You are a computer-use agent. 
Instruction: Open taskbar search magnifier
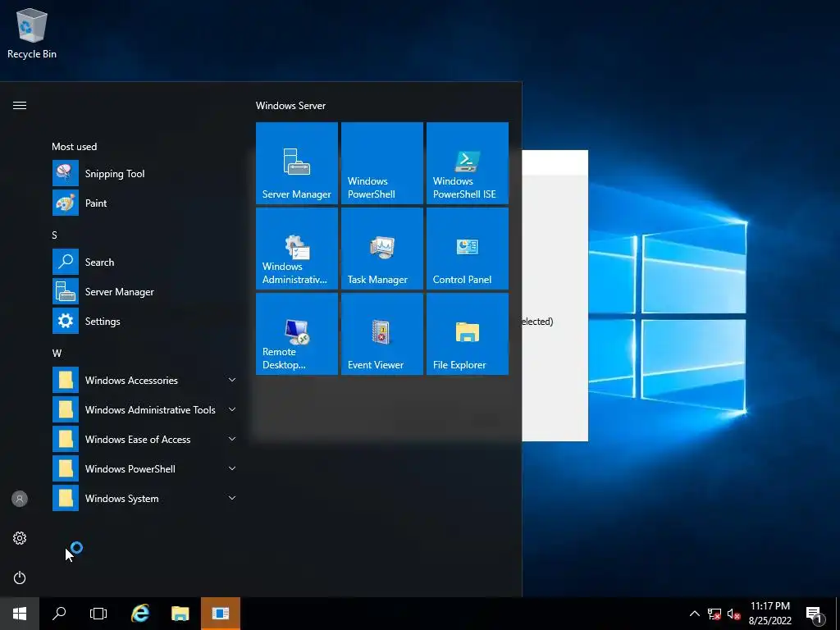tap(59, 614)
